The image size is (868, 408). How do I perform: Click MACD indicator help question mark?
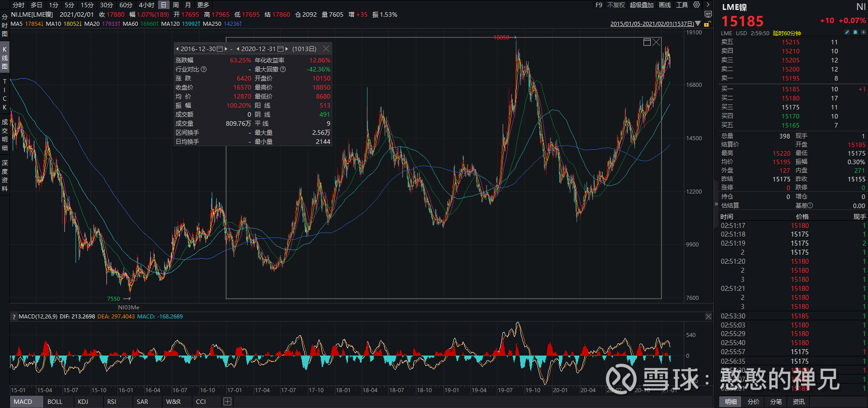coord(14,317)
